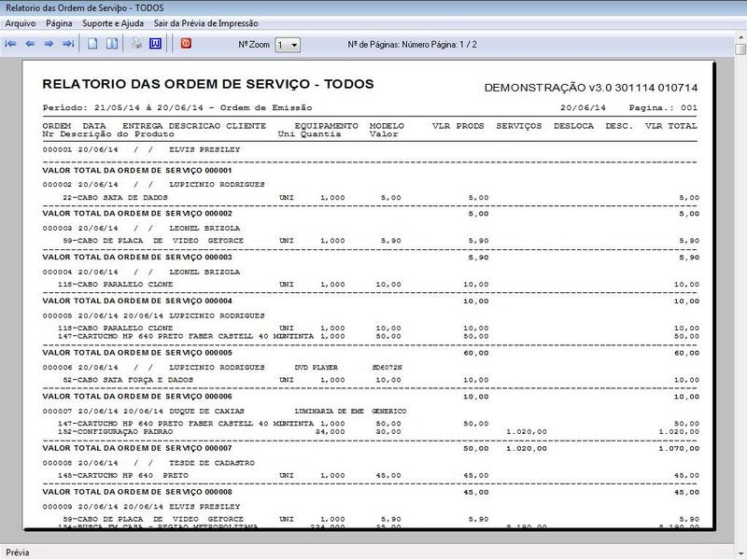
Task: Go to first page with arrow icon
Action: click(10, 44)
